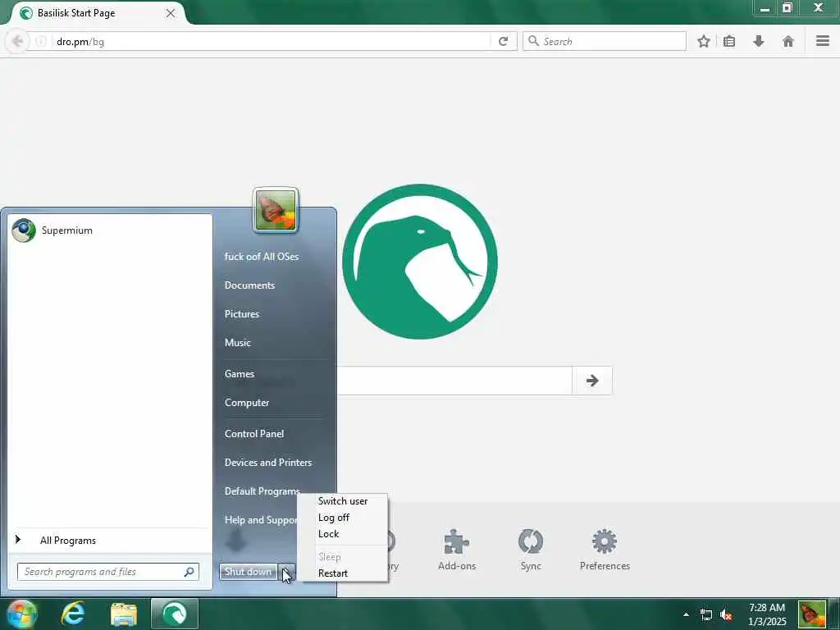840x630 pixels.
Task: Open Preferences gear on start page
Action: point(605,549)
